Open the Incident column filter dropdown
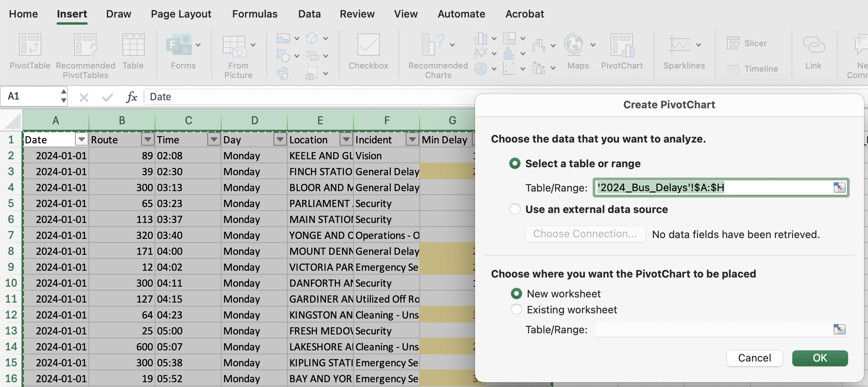This screenshot has height=387, width=868. [x=412, y=139]
